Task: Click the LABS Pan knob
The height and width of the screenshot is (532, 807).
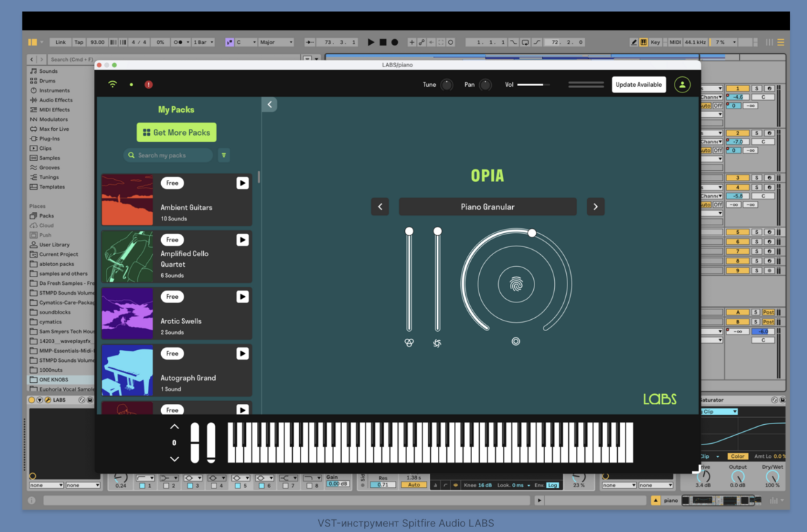Action: coord(485,85)
